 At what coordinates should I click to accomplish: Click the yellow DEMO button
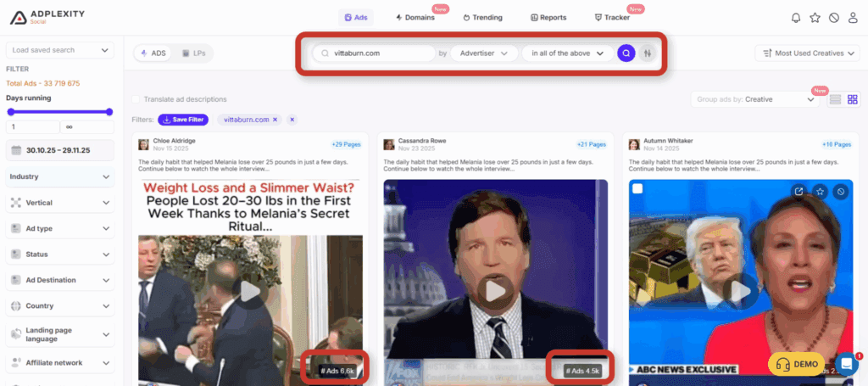pyautogui.click(x=797, y=364)
